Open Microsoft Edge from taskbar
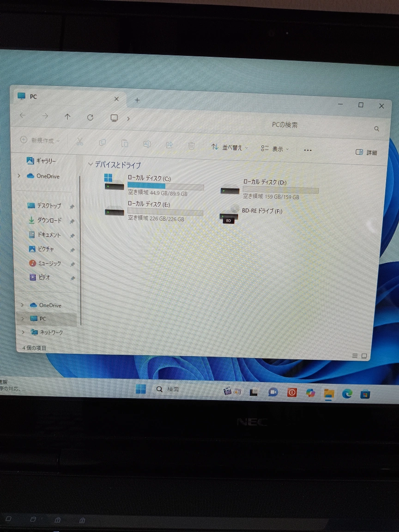This screenshot has width=399, height=532. (347, 393)
